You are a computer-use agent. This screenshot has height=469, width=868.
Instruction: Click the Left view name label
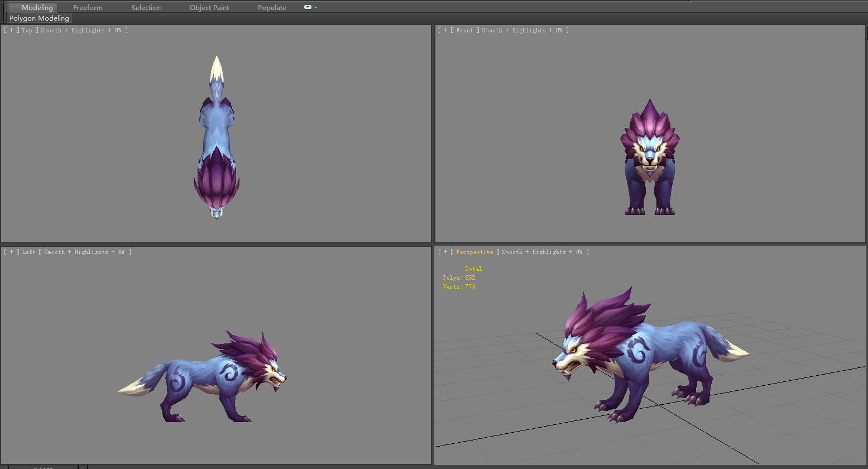pyautogui.click(x=28, y=252)
